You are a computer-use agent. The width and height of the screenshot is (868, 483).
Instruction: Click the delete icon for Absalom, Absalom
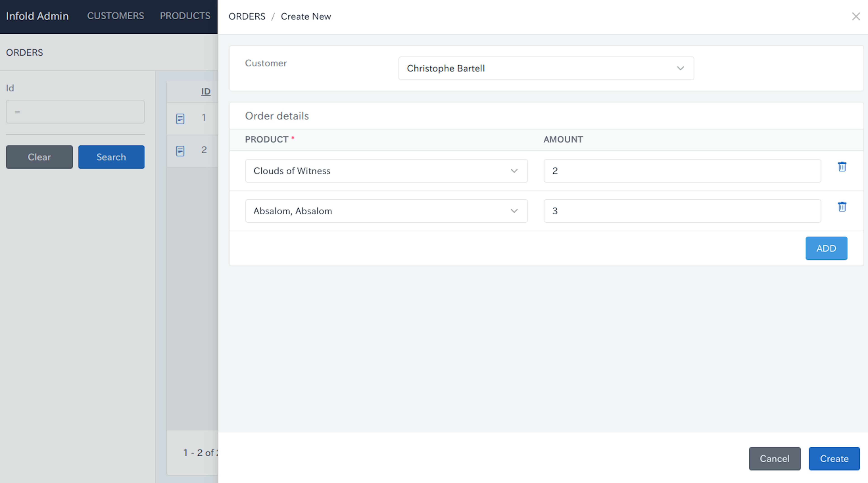point(842,207)
